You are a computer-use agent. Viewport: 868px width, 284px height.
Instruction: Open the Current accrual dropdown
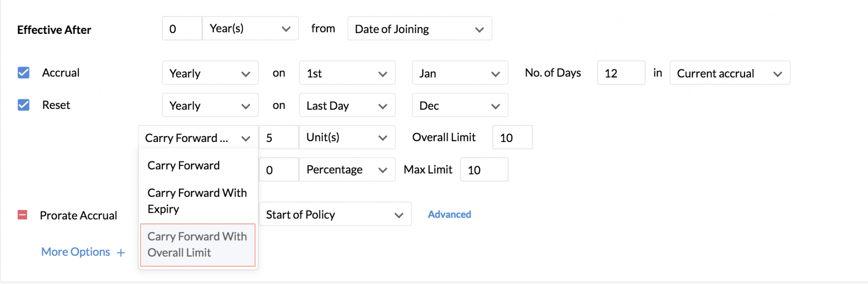730,73
